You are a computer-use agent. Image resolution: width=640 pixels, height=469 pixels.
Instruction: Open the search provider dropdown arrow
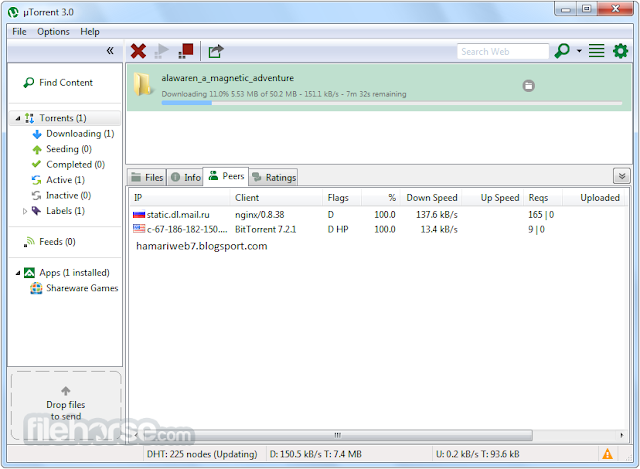[579, 51]
